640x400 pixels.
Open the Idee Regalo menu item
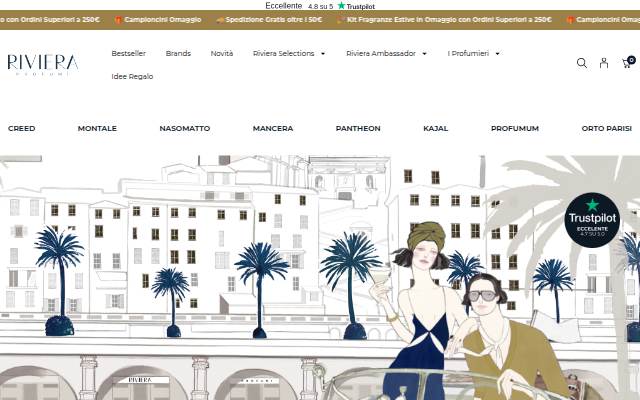coord(132,76)
